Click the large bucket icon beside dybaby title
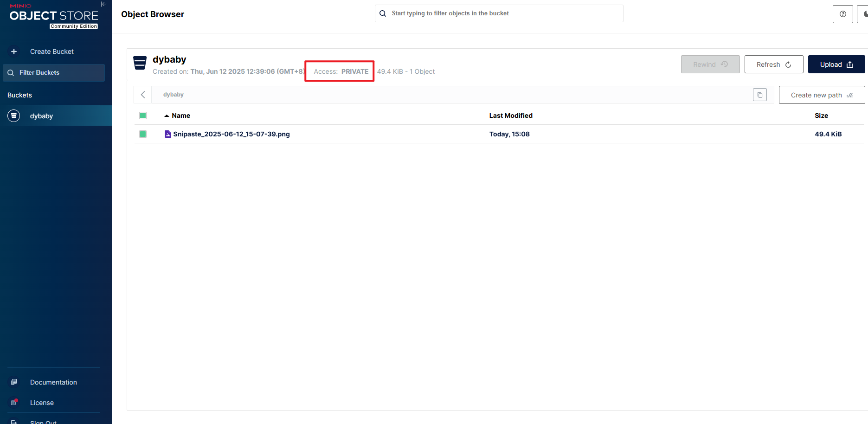Screen dimensions: 868x424 (x=140, y=63)
